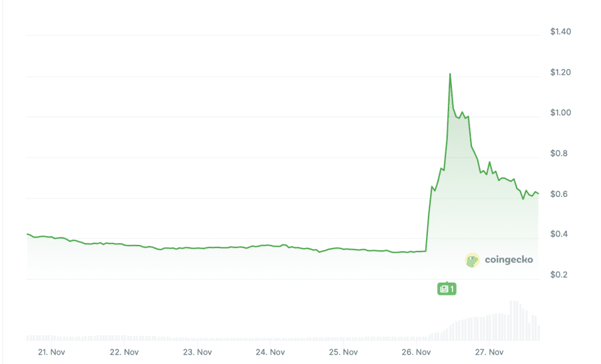The image size is (601, 364).
Task: Select the 25. Nov date label
Action: [343, 352]
